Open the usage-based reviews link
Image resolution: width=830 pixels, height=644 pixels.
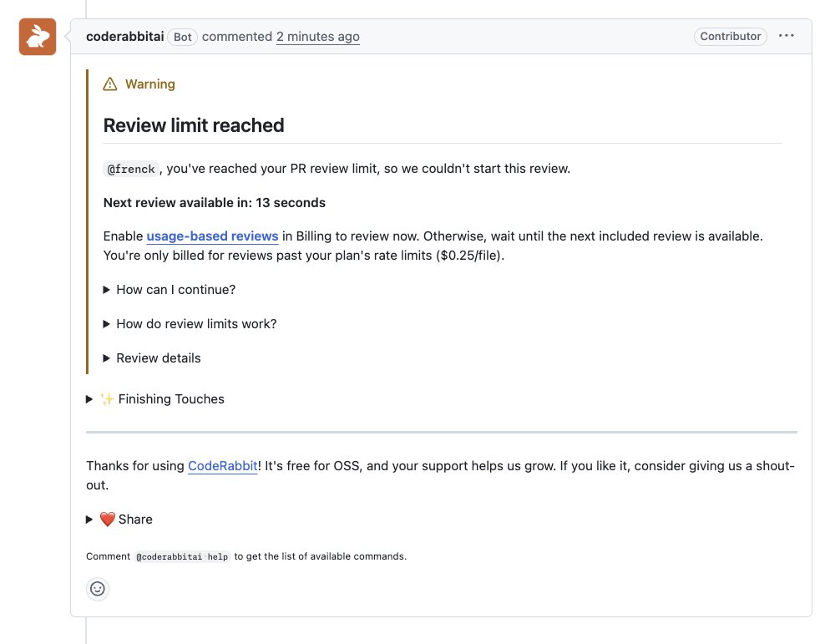[x=212, y=236]
